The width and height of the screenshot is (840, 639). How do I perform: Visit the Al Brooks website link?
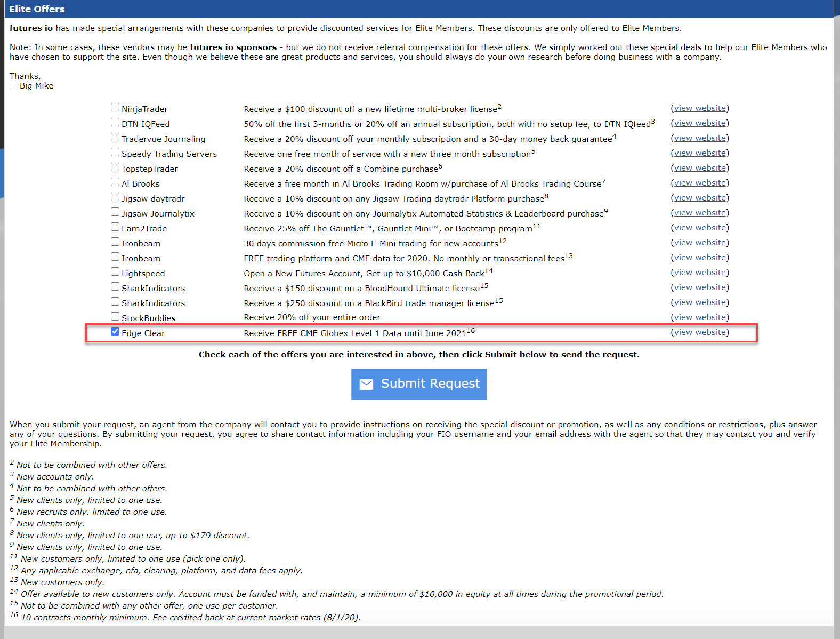point(700,183)
